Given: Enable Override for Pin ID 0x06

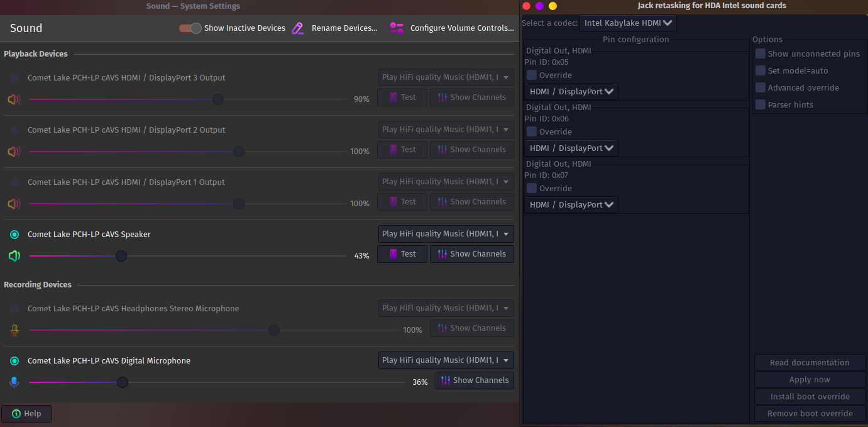Looking at the screenshot, I should click(532, 131).
